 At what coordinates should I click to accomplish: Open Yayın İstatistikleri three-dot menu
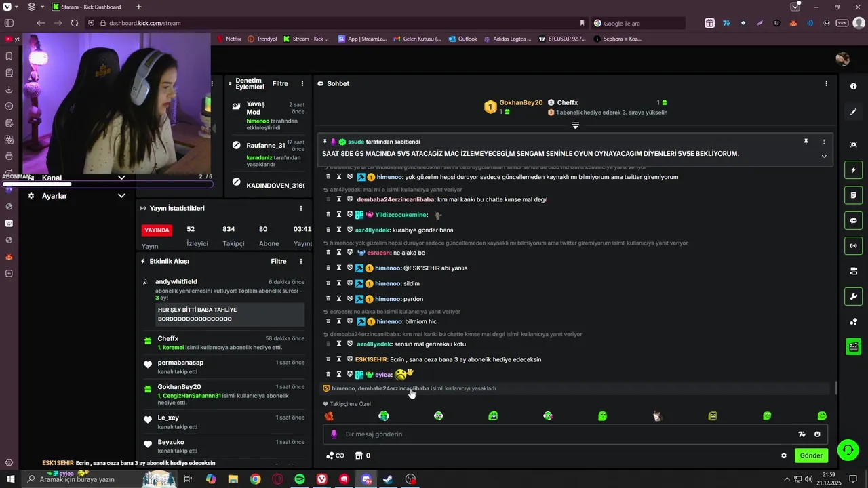click(301, 208)
